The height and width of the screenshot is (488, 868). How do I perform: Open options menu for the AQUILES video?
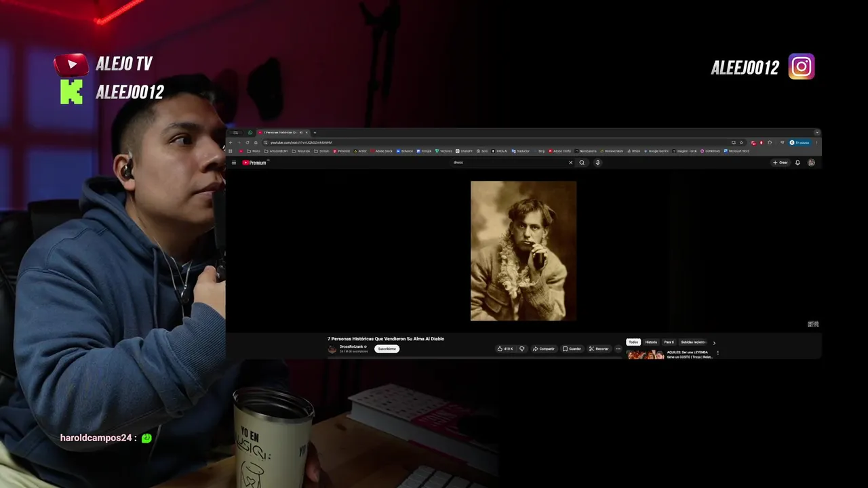pyautogui.click(x=717, y=353)
